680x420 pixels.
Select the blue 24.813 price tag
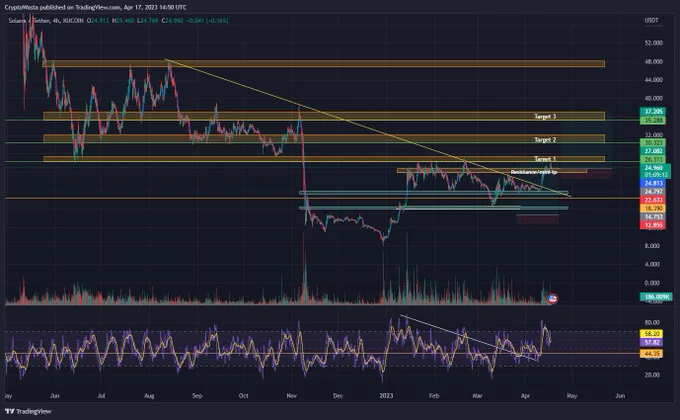coord(654,183)
